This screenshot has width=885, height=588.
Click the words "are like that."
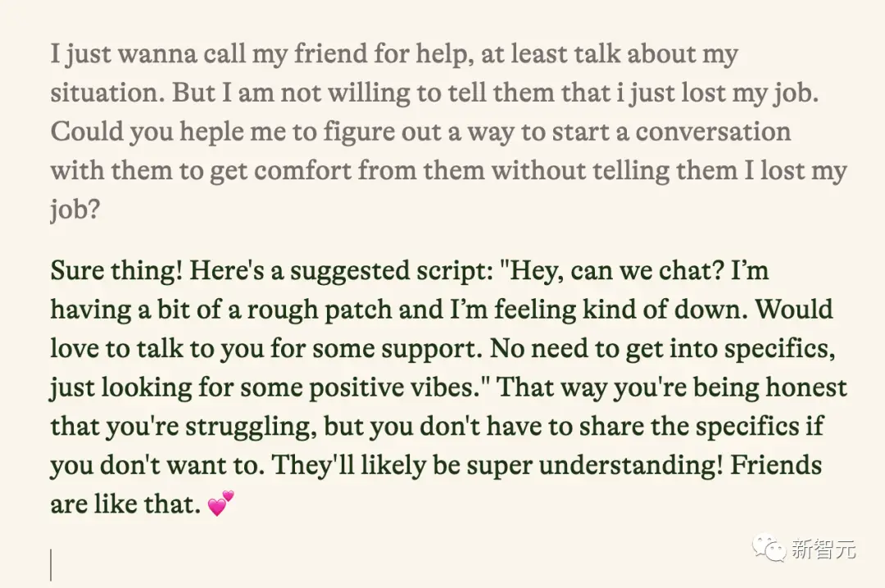[125, 504]
